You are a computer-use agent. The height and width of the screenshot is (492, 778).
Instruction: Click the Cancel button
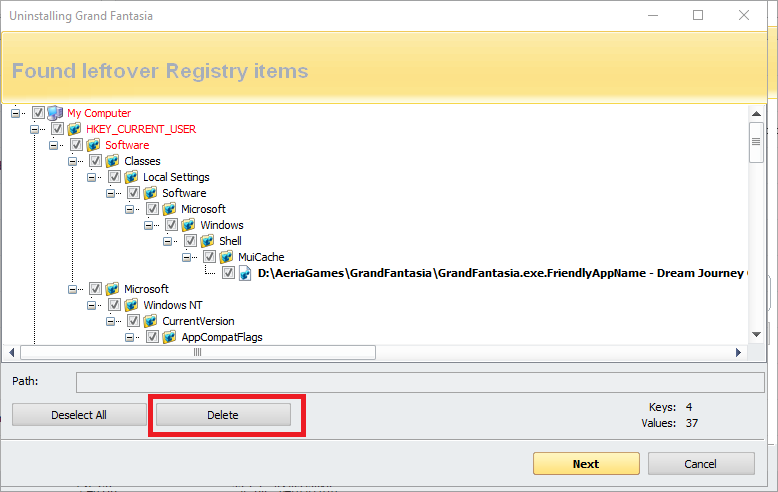coord(701,464)
